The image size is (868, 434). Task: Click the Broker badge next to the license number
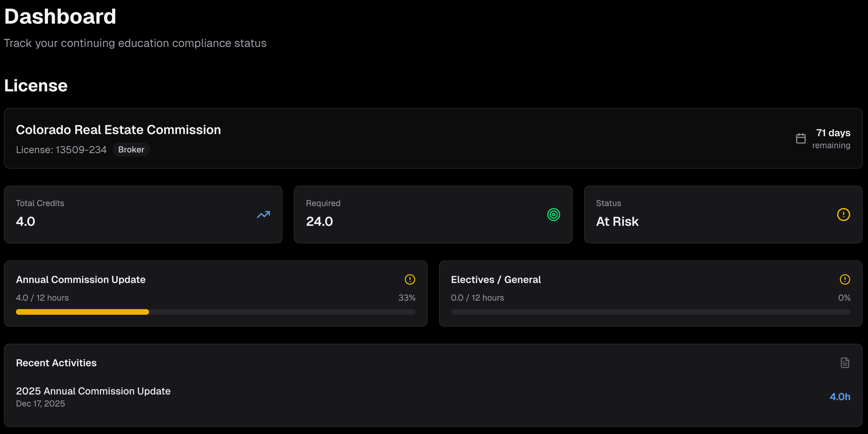pos(131,149)
